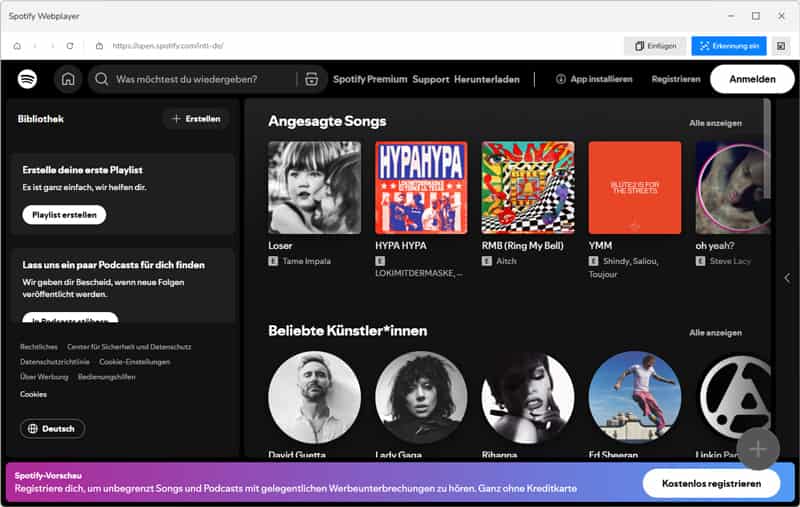Click the explicit badge under Loser
The height and width of the screenshot is (507, 800).
(273, 261)
